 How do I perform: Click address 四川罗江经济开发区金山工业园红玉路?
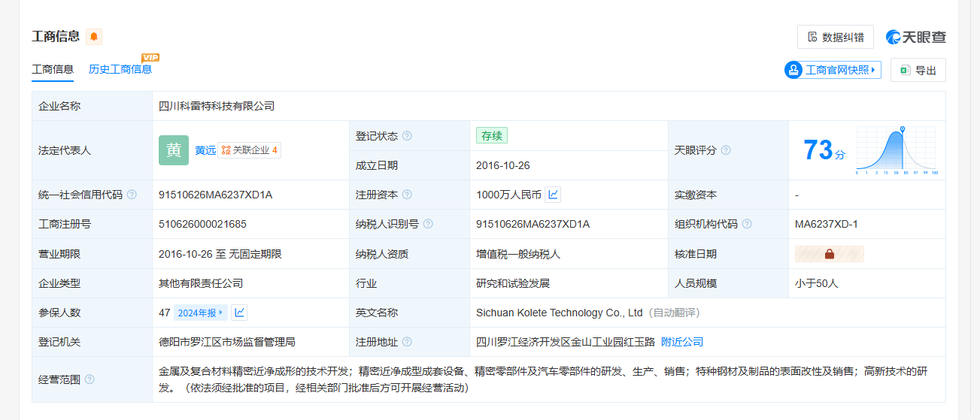tap(564, 342)
